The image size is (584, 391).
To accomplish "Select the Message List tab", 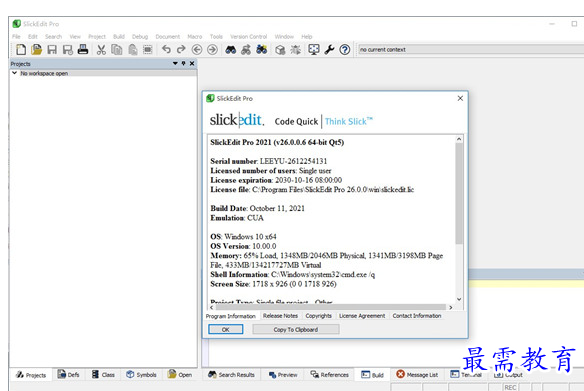I will pyautogui.click(x=417, y=375).
